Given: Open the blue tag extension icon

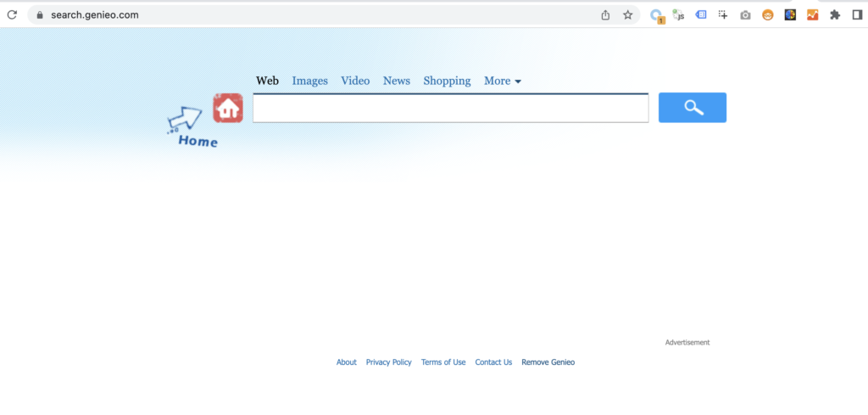Looking at the screenshot, I should pos(701,14).
